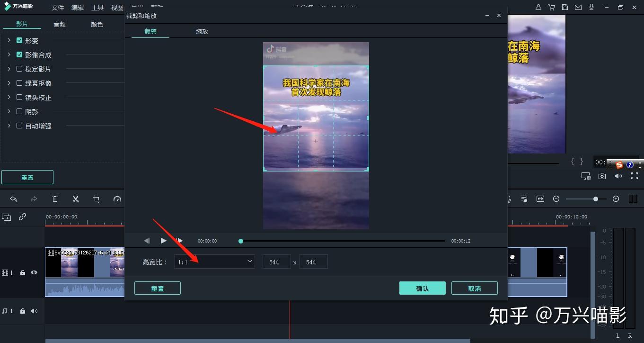The image size is (644, 343).
Task: Switch to the 缩放 tab
Action: [x=202, y=31]
